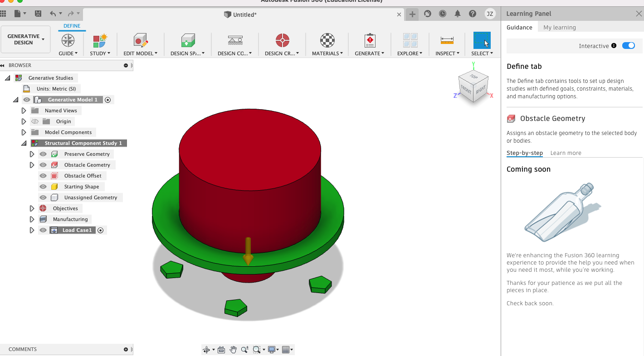
Task: Hide Obstacle Offset with eye icon
Action: [x=43, y=176]
